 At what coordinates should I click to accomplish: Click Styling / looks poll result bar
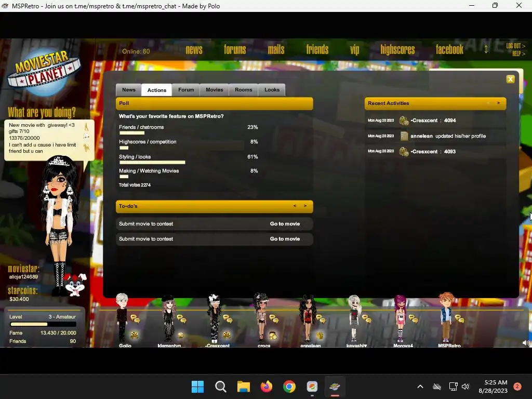(152, 162)
